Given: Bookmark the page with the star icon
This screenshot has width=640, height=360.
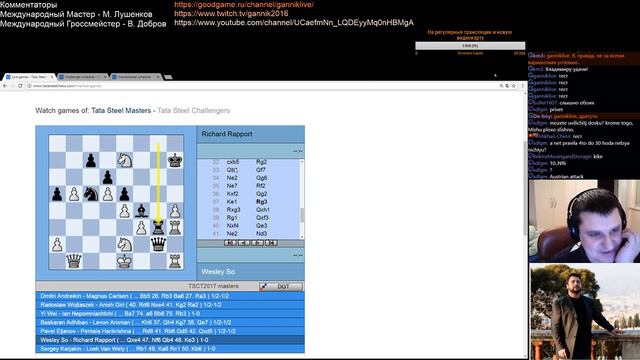Looking at the screenshot, I should (x=514, y=86).
